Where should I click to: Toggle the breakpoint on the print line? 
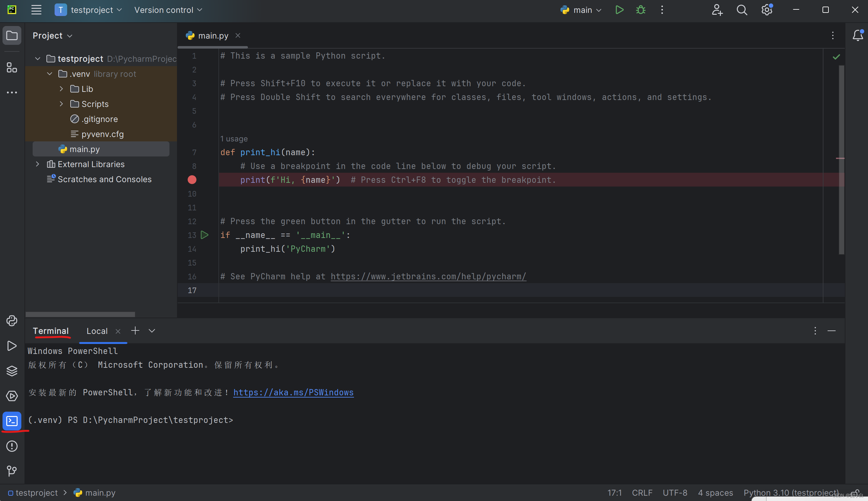tap(192, 180)
